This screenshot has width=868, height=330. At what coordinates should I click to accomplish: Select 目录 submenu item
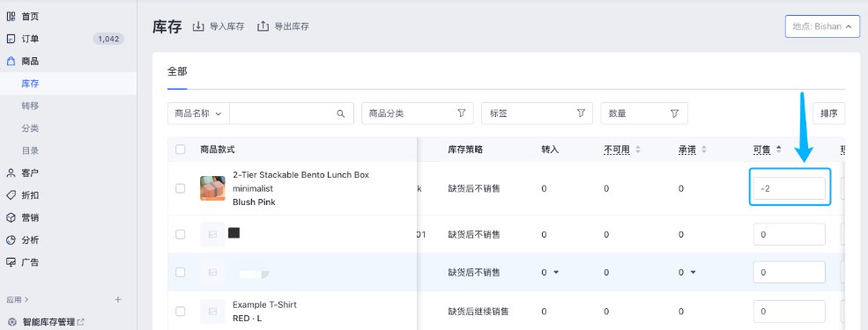click(30, 150)
